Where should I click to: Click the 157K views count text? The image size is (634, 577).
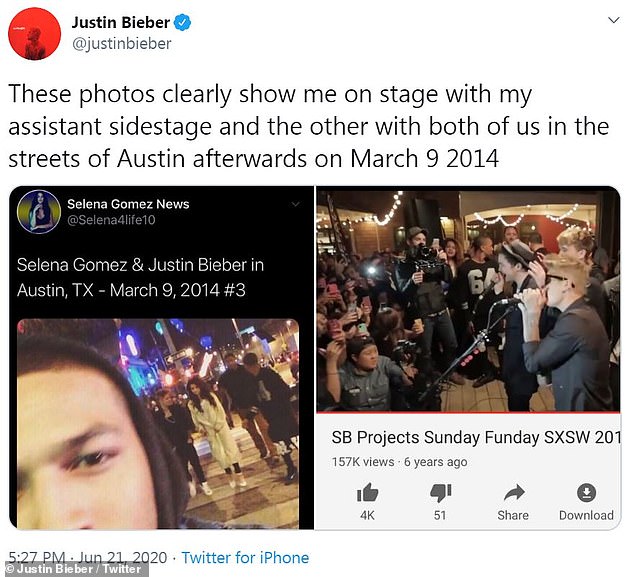pos(362,462)
